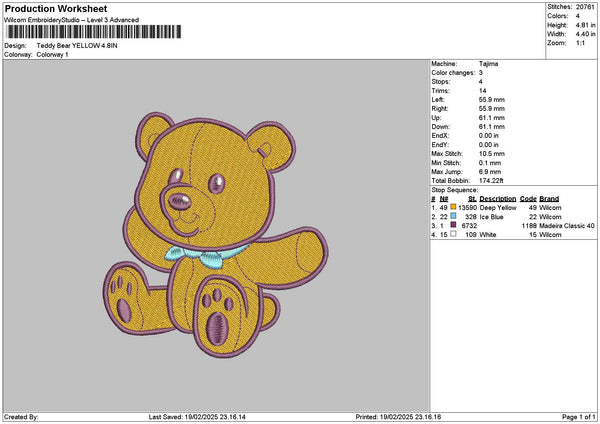The height and width of the screenshot is (424, 600).
Task: Click the Stitches count 20761
Action: [586, 6]
